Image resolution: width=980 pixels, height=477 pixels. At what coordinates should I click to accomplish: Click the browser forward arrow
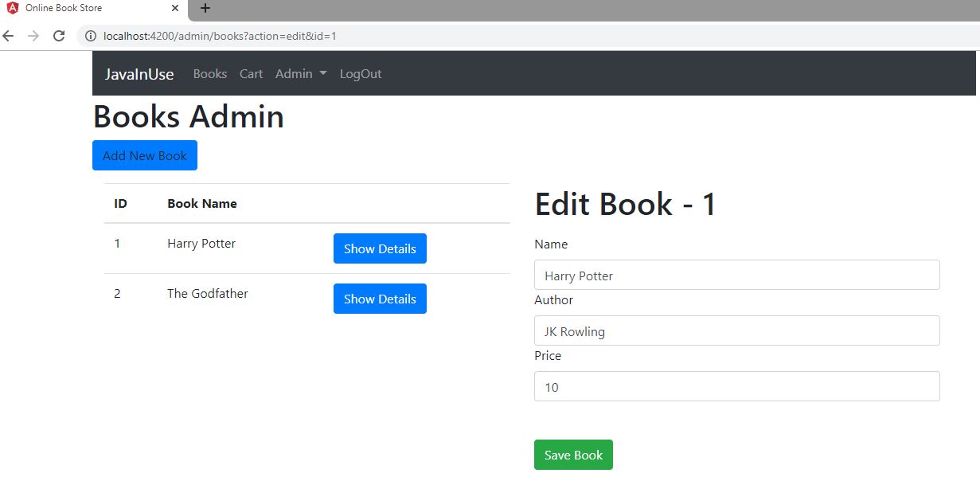33,36
